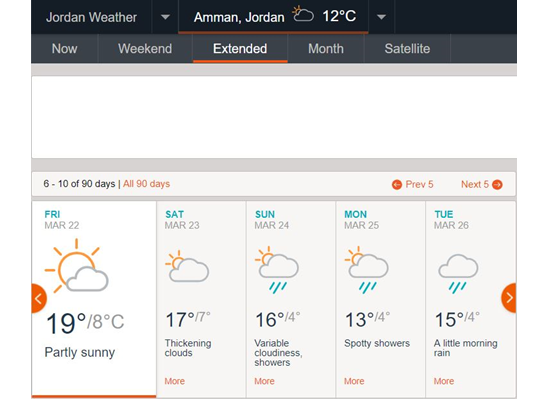Image resolution: width=550 pixels, height=400 pixels.
Task: Click the partly sunny icon for Friday
Action: tap(76, 266)
